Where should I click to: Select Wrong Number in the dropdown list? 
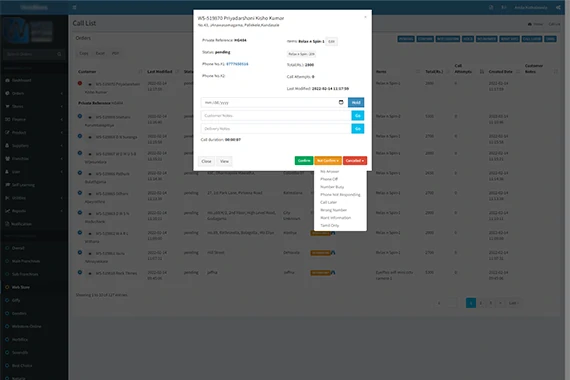click(x=333, y=210)
